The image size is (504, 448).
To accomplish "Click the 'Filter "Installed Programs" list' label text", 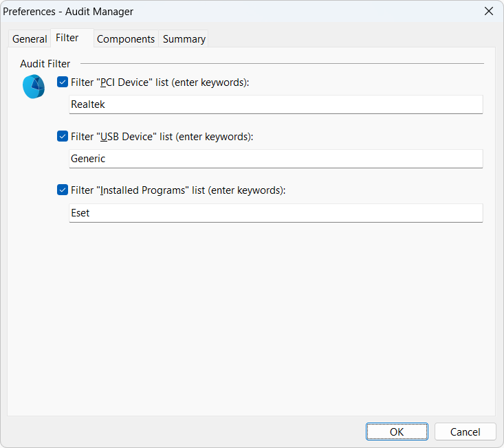I will tap(177, 190).
